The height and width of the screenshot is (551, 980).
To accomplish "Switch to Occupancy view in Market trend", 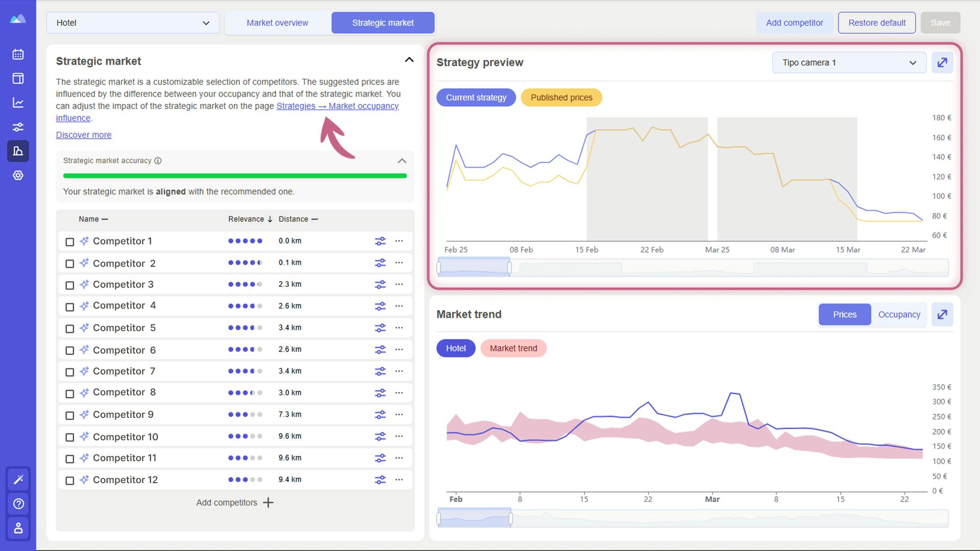I will click(x=899, y=314).
